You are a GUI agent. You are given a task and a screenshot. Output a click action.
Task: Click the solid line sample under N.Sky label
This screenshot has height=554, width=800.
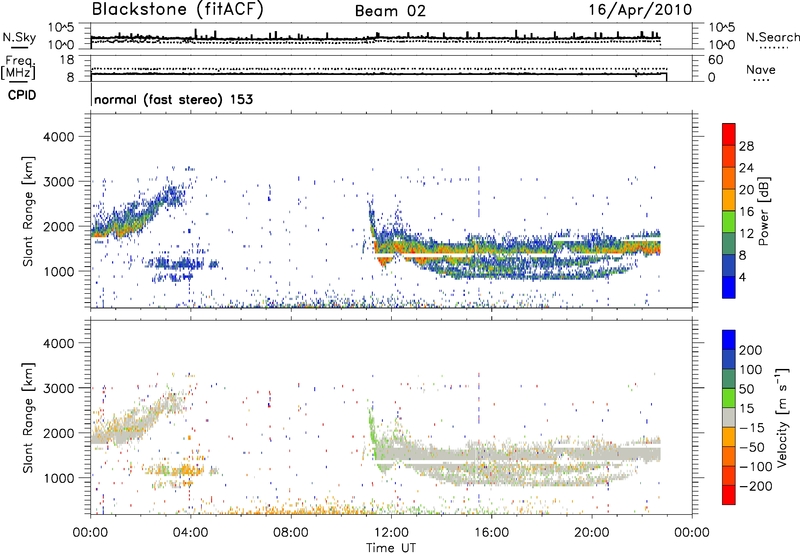click(x=19, y=47)
